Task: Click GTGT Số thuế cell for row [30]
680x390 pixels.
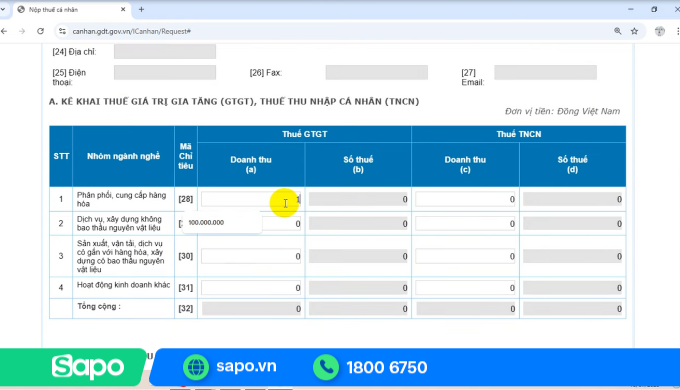Action: click(358, 256)
